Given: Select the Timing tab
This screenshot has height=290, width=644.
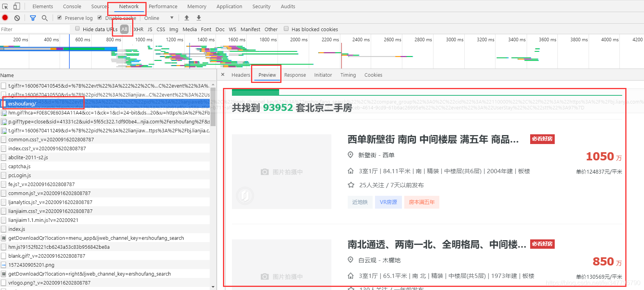Looking at the screenshot, I should click(348, 75).
